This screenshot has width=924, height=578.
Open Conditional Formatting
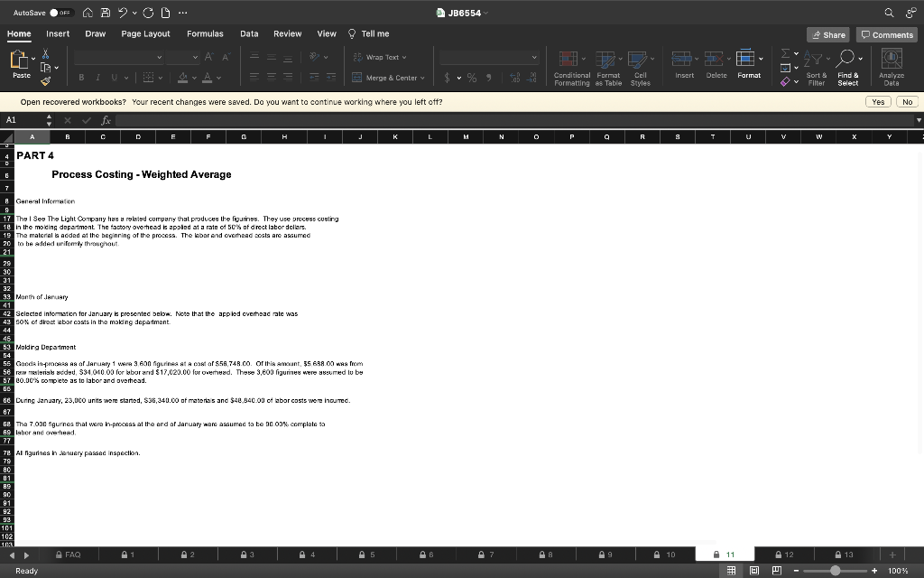[x=571, y=68]
